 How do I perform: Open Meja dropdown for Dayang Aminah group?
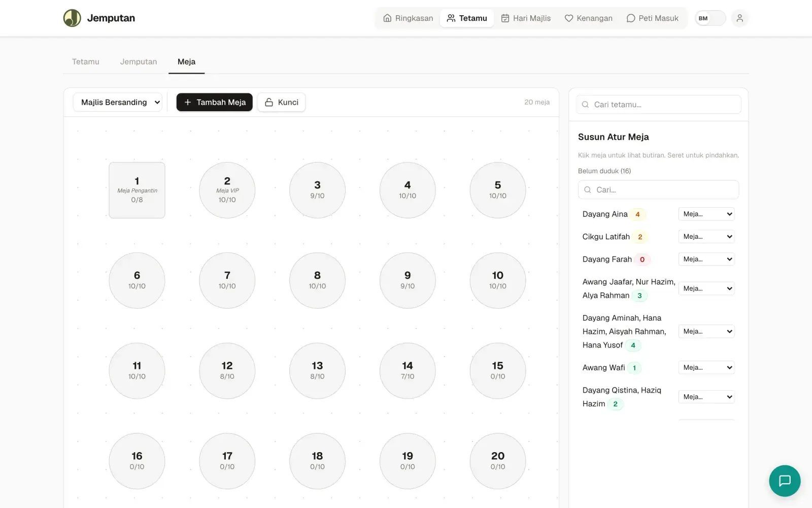pos(706,331)
